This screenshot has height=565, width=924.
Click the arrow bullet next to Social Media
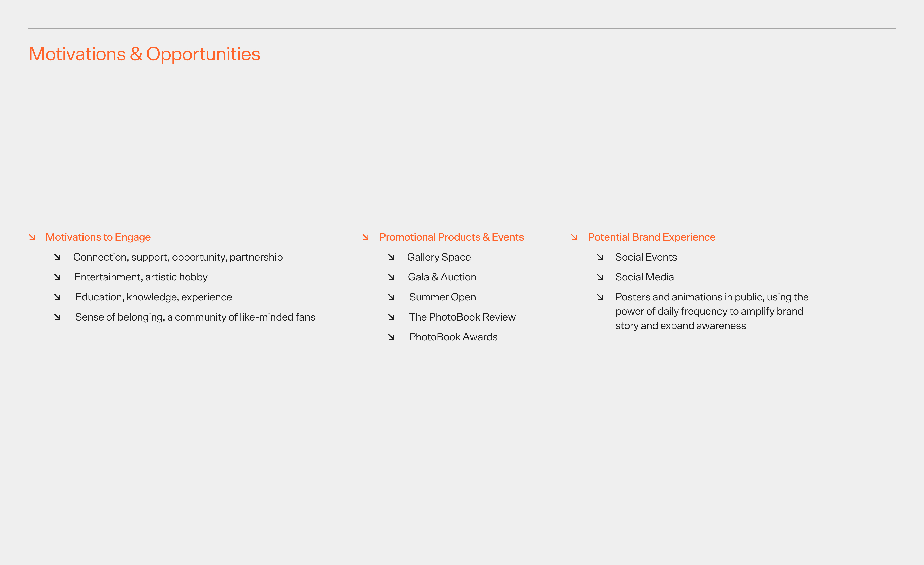pyautogui.click(x=600, y=277)
